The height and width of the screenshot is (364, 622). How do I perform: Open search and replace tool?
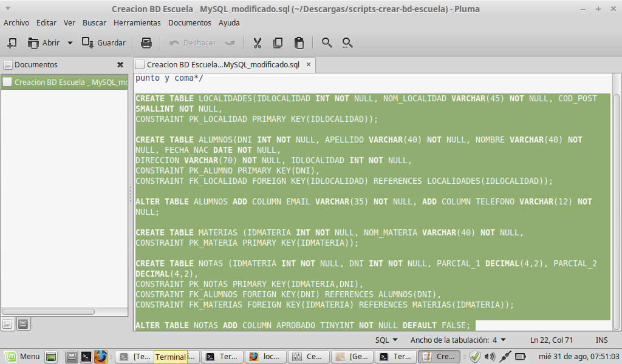pos(347,43)
